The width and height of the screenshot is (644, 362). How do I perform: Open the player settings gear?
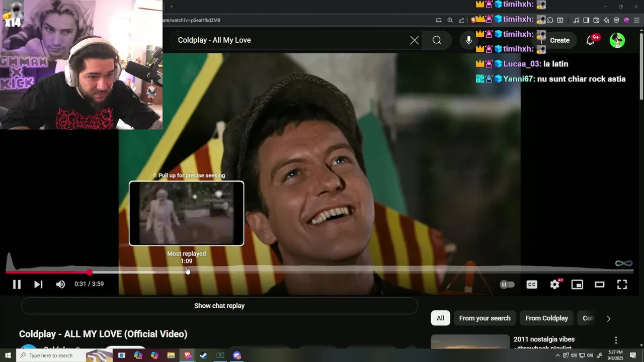point(554,285)
